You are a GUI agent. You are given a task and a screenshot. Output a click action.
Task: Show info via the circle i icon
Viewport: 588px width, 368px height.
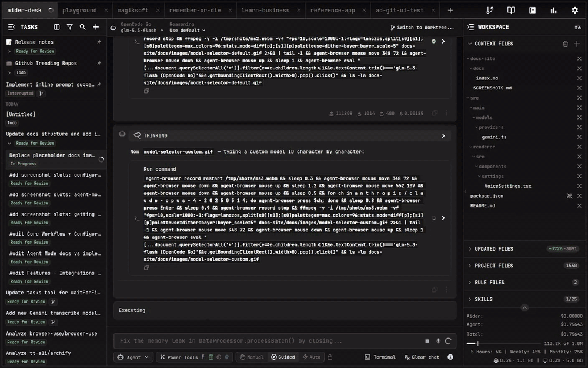[x=450, y=357]
